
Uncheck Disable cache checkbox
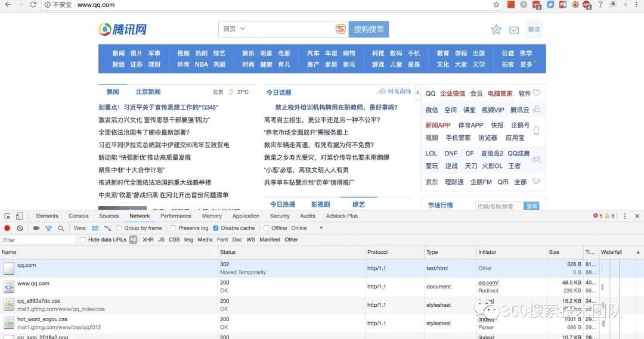click(215, 228)
